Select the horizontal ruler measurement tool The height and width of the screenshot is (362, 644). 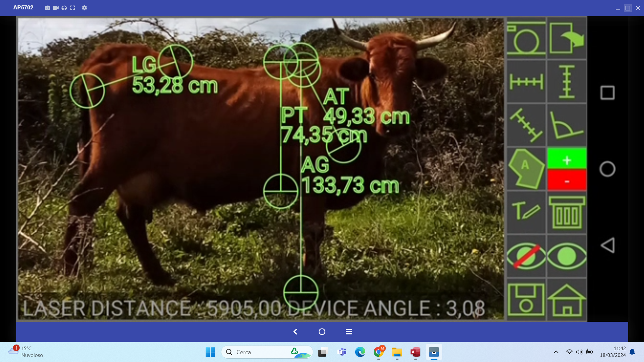coord(526,82)
